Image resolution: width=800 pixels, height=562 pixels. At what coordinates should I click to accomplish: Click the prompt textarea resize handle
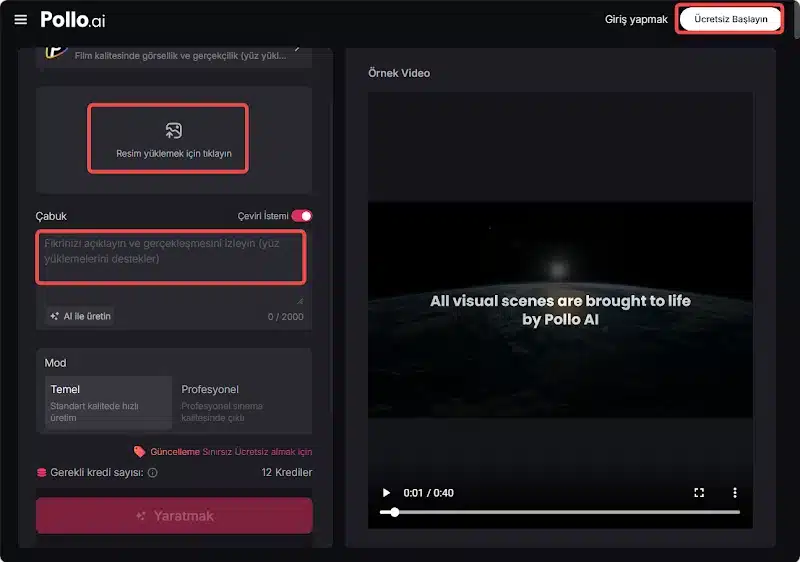tap(300, 300)
